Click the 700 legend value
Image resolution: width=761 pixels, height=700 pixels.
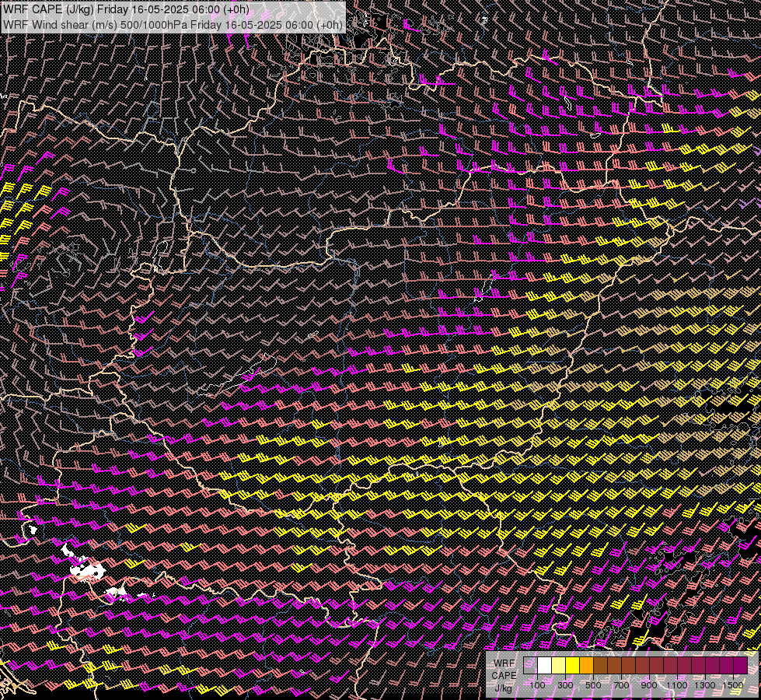click(621, 685)
